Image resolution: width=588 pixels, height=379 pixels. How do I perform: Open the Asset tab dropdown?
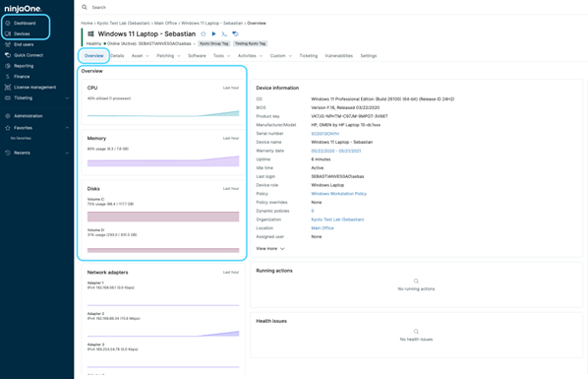pos(140,55)
